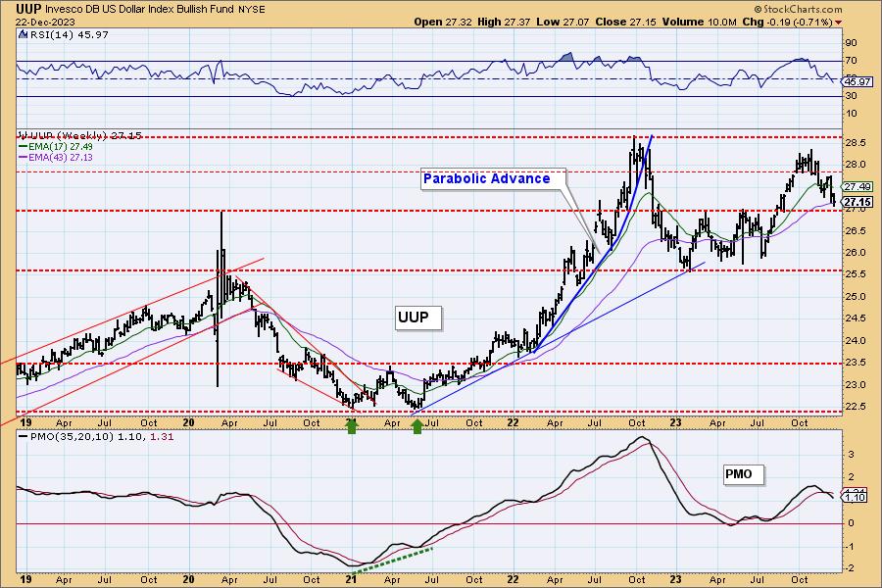
Task: Click the UUP (Weekly) 27.15 chart legend
Action: pyautogui.click(x=80, y=135)
